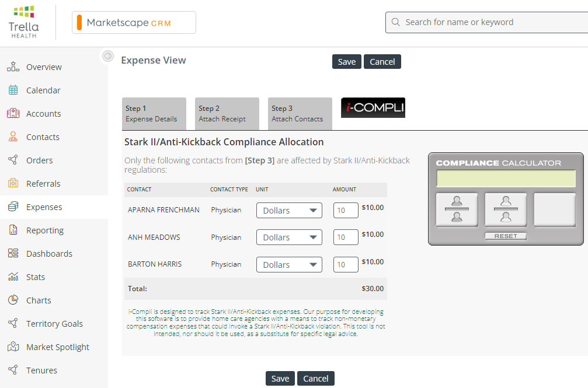Screen dimensions: 588x388
Task: Click the Accounts building icon
Action: click(13, 113)
